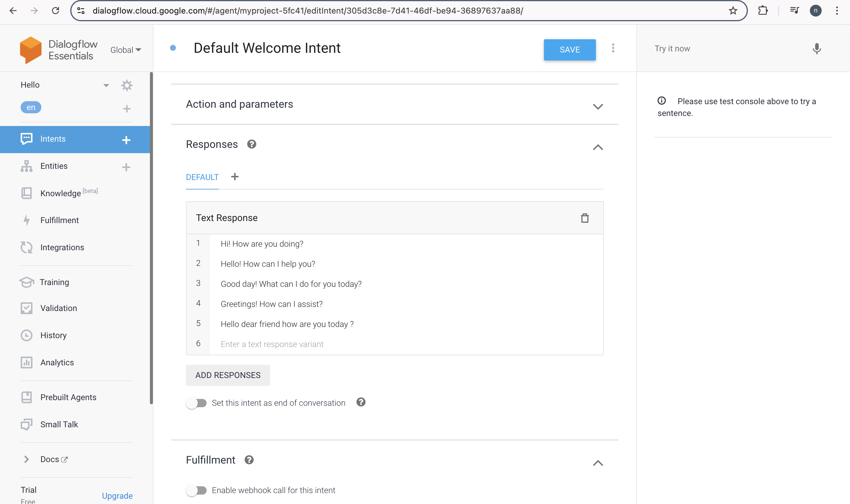Open help for Responses section
Image resolution: width=850 pixels, height=504 pixels.
[252, 144]
